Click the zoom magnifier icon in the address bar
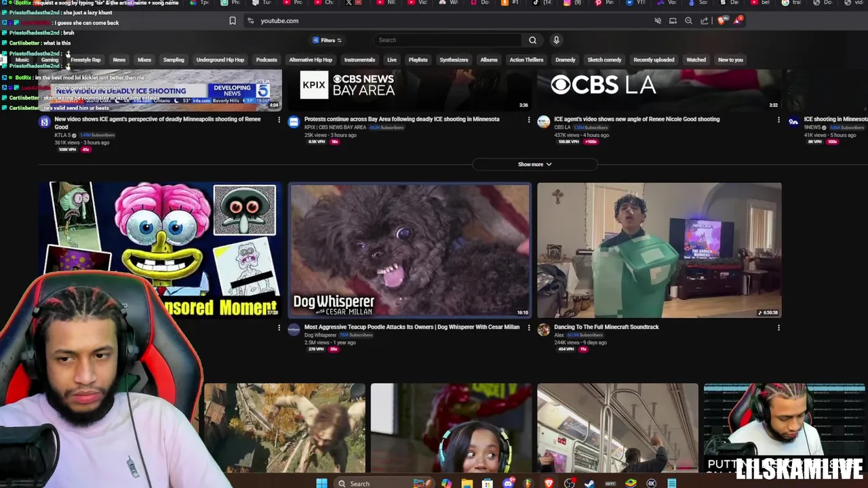 [x=688, y=21]
